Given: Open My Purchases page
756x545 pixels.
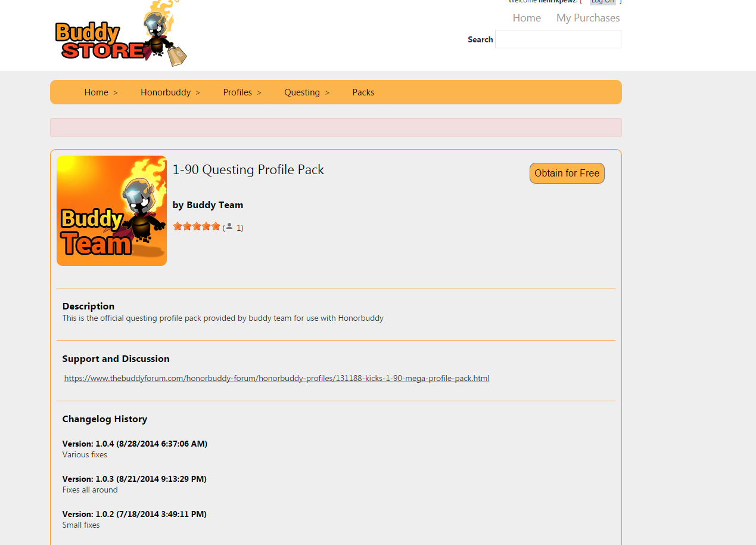Looking at the screenshot, I should point(588,18).
